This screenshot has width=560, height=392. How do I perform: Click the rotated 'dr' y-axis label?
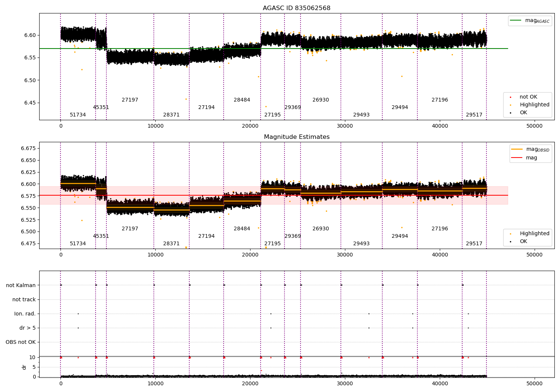(24, 367)
